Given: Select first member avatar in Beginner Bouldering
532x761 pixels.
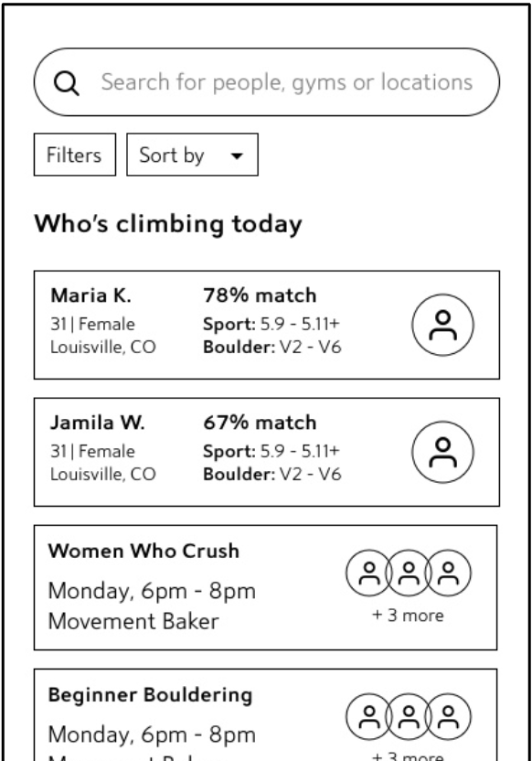Looking at the screenshot, I should point(369,716).
